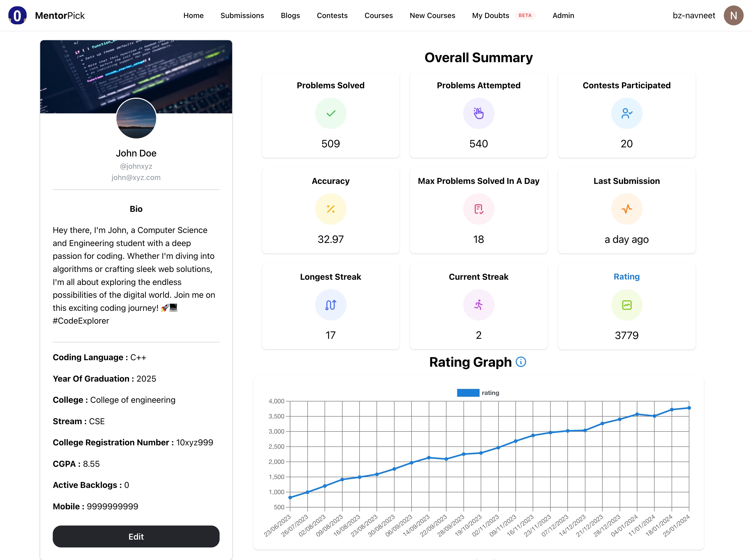
Task: Select the Contests navigation menu item
Action: tap(332, 15)
